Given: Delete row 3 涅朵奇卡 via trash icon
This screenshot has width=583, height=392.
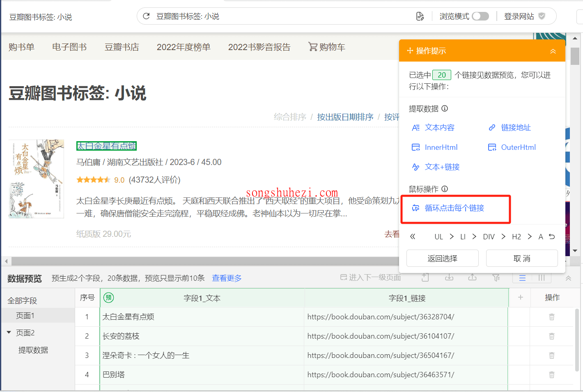Looking at the screenshot, I should click(552, 355).
